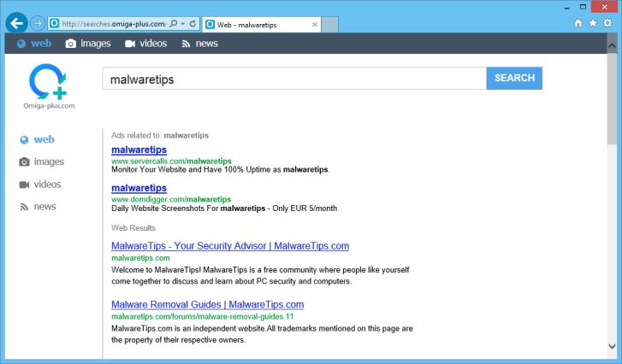Open 'MalwareTips - Your Security Advisor' result

click(230, 246)
